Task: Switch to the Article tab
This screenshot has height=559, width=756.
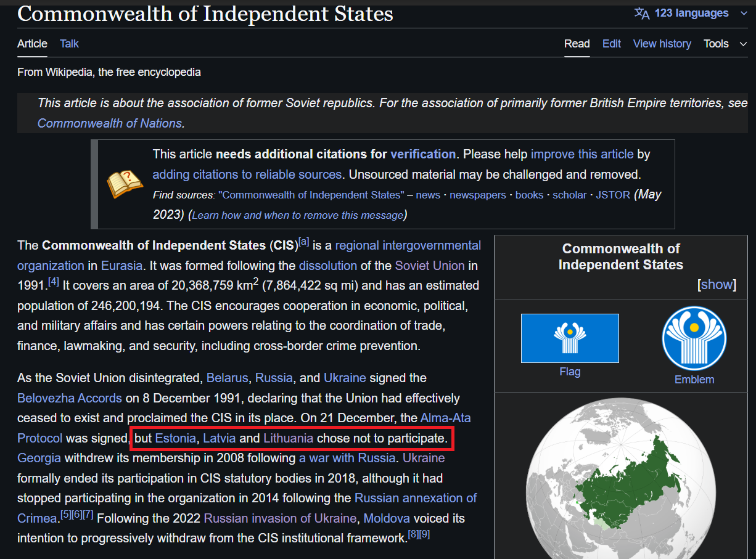Action: 32,44
